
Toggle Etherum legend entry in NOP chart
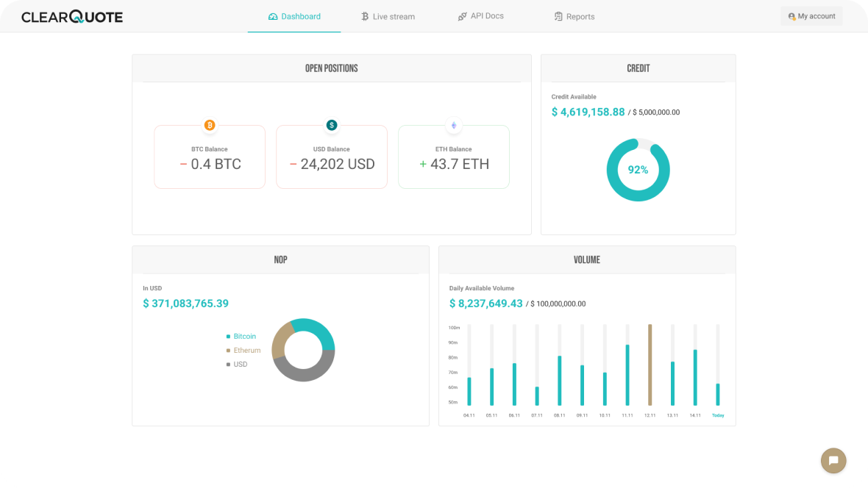(246, 351)
